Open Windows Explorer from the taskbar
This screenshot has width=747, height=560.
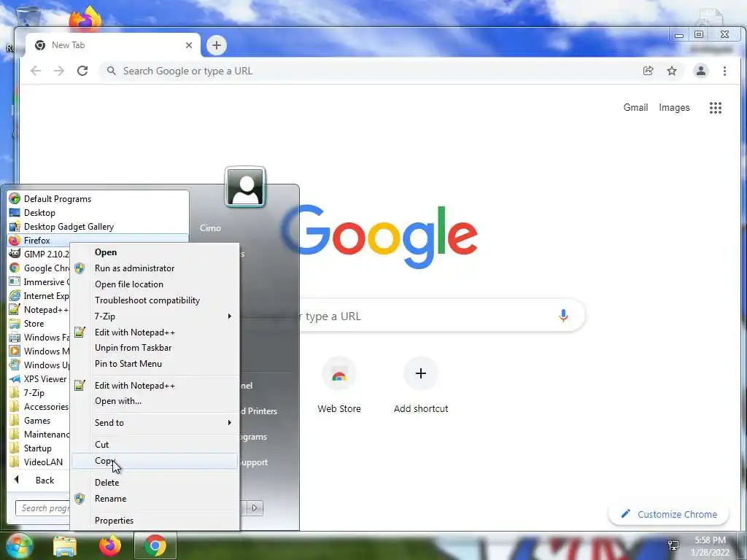tap(65, 546)
